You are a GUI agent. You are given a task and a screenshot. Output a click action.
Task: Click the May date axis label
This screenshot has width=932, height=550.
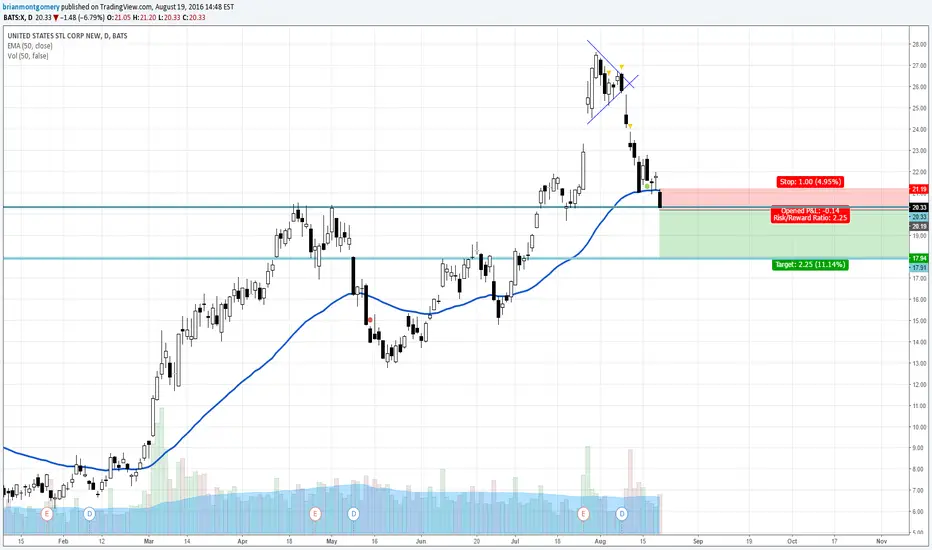click(x=332, y=541)
